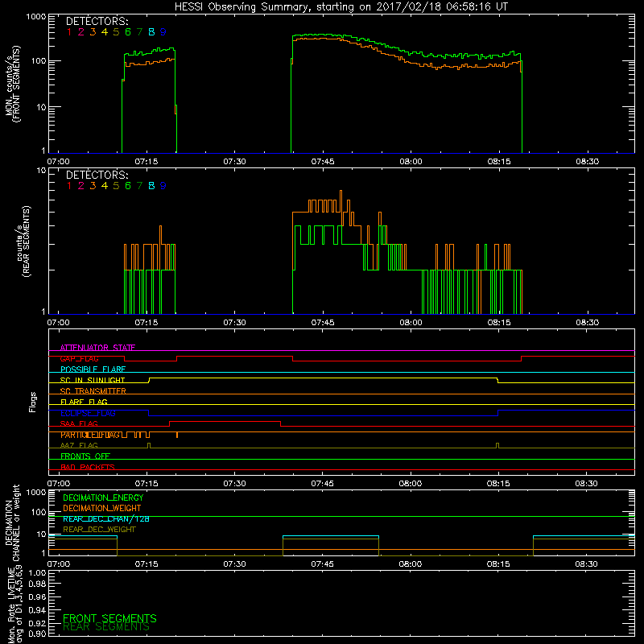The height and width of the screenshot is (644, 644).
Task: Click the DETECTORS: label in the front segments panel
Action: pyautogui.click(x=97, y=22)
